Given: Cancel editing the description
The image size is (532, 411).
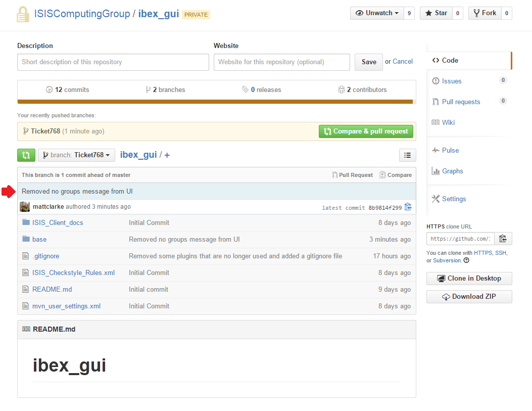Looking at the screenshot, I should [402, 62].
